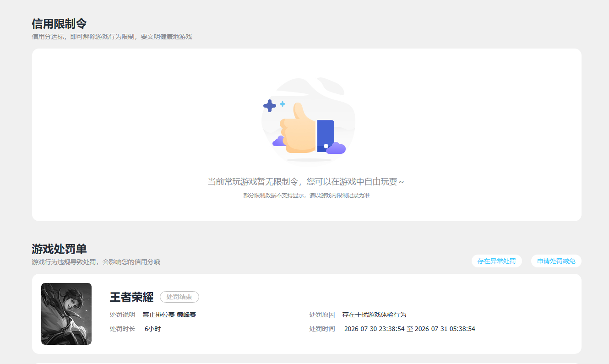Select text 存在干扰游戏体验行为
The height and width of the screenshot is (364, 609).
(x=375, y=315)
